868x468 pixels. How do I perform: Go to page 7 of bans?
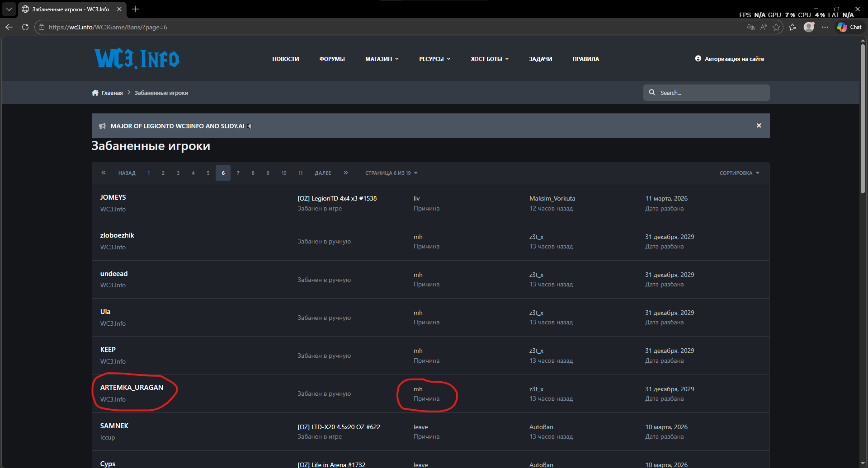[238, 173]
